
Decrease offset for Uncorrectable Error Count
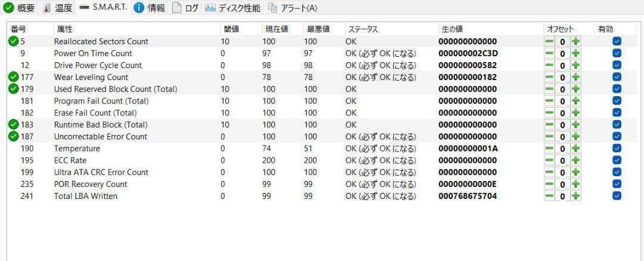pyautogui.click(x=549, y=136)
